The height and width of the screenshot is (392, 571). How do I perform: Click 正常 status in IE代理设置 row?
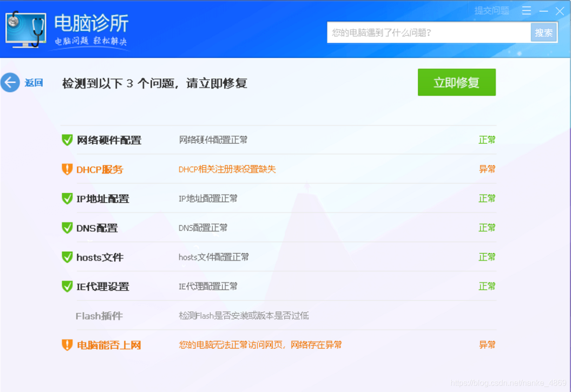click(x=487, y=286)
